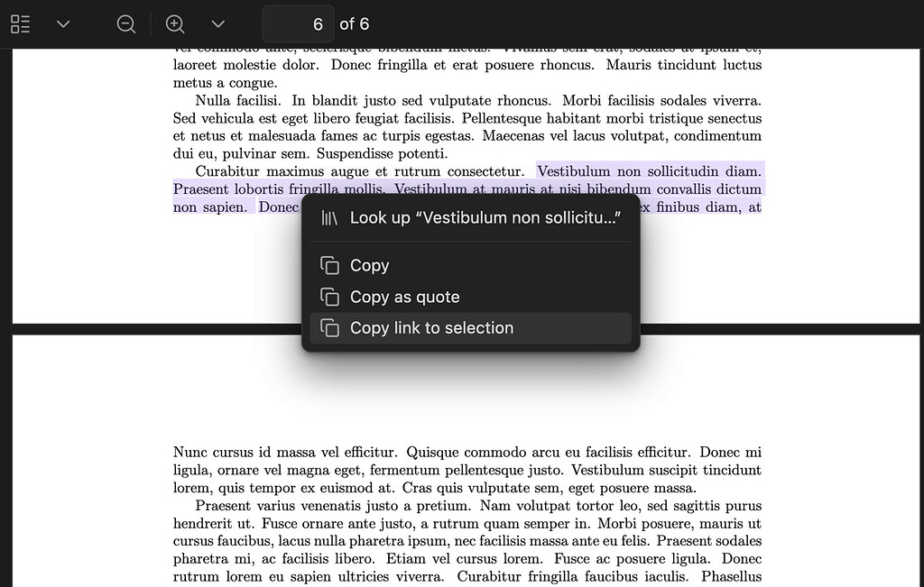
Task: Click the Look up book icon
Action: (x=328, y=216)
